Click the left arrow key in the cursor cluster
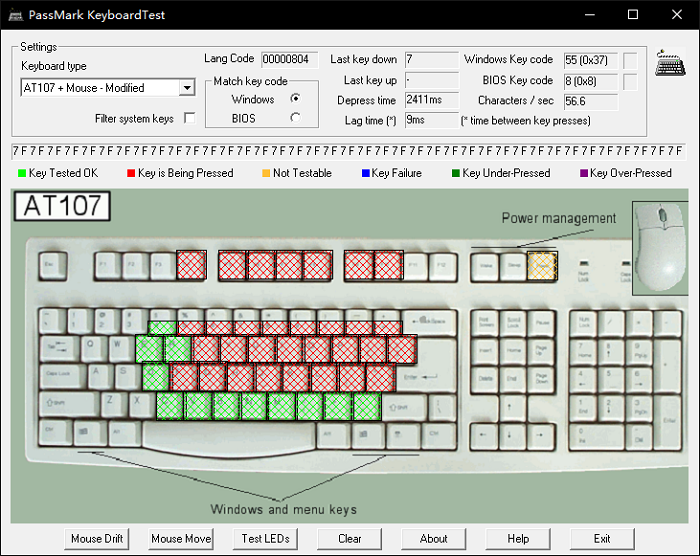Viewport: 700px width, 556px height. (x=483, y=435)
